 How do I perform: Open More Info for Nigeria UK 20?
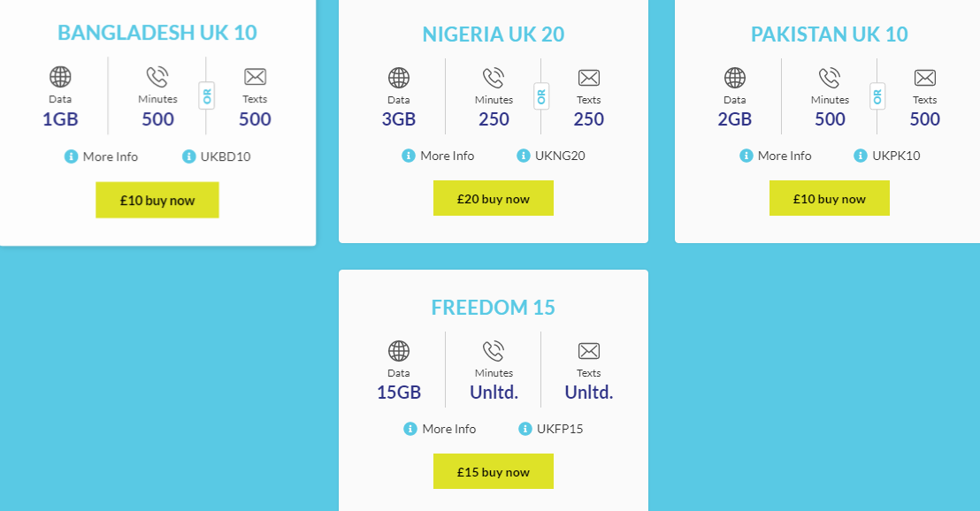click(447, 156)
